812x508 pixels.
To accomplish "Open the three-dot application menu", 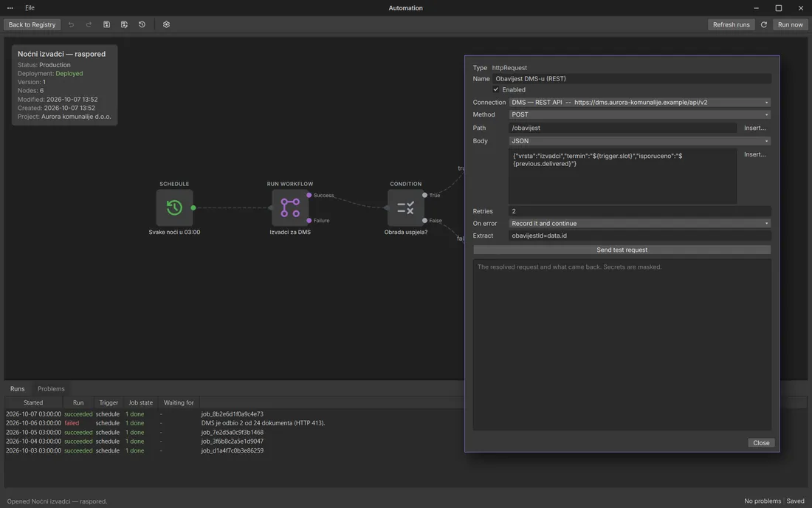I will (10, 8).
